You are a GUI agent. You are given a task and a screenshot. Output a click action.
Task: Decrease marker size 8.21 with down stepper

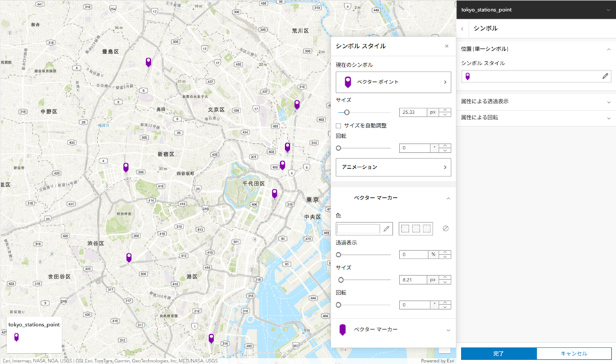pyautogui.click(x=445, y=282)
